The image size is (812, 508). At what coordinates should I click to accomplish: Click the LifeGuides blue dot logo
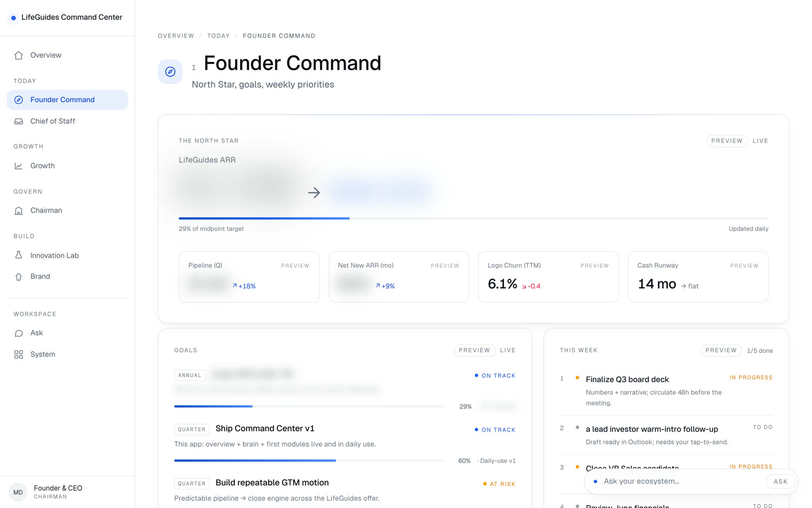[14, 18]
